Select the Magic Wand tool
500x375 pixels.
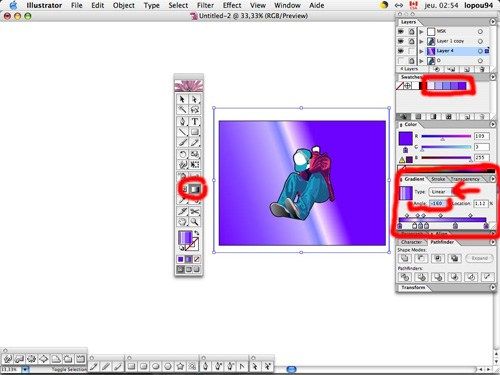182,110
